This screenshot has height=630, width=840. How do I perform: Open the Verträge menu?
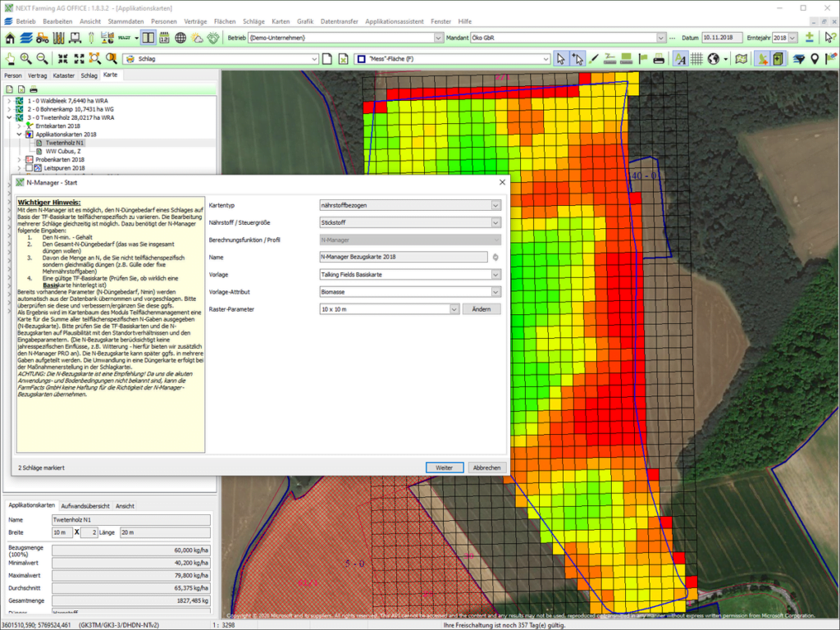coord(196,21)
